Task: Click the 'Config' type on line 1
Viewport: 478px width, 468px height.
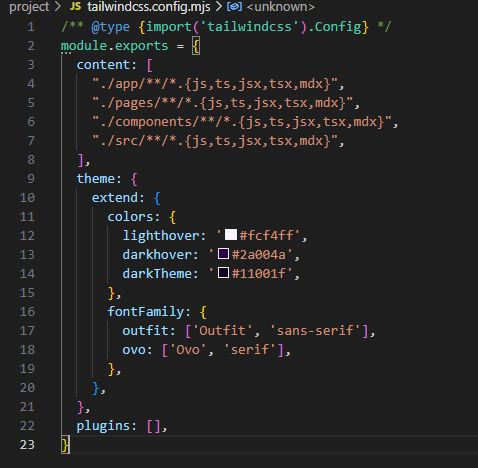Action: click(x=338, y=27)
